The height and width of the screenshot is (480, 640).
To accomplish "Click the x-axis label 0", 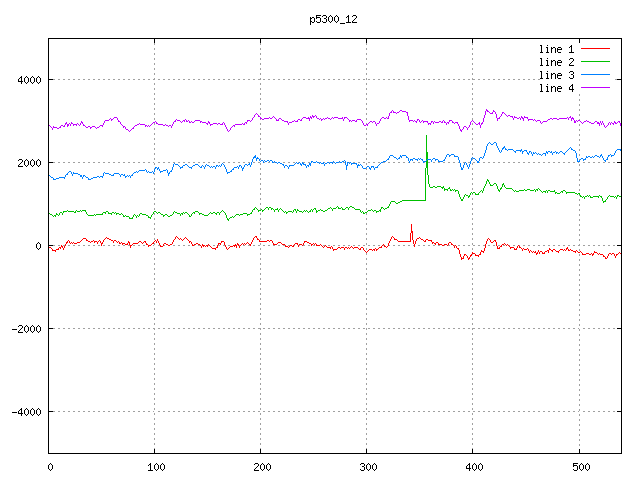I will (50, 467).
